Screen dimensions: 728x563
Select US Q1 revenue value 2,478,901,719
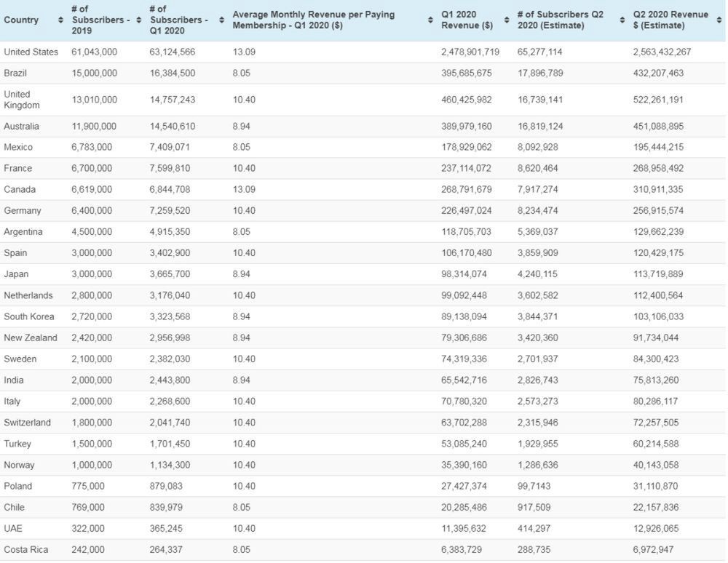470,52
